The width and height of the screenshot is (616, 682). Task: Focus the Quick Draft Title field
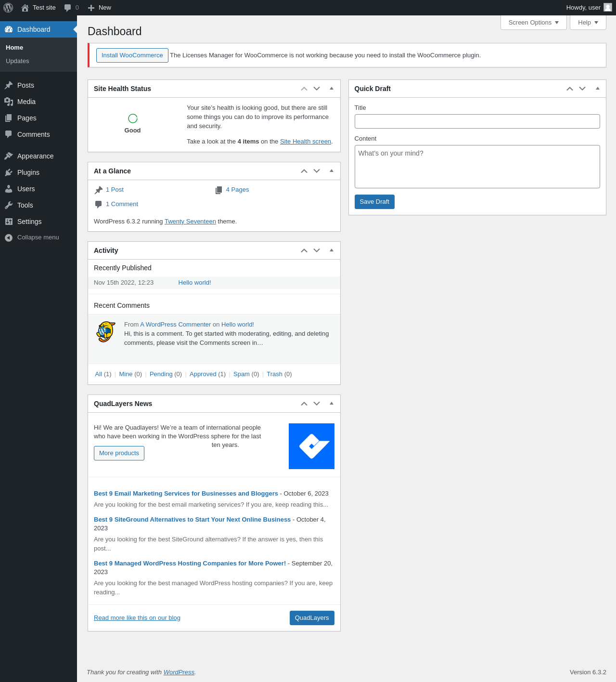point(477,121)
